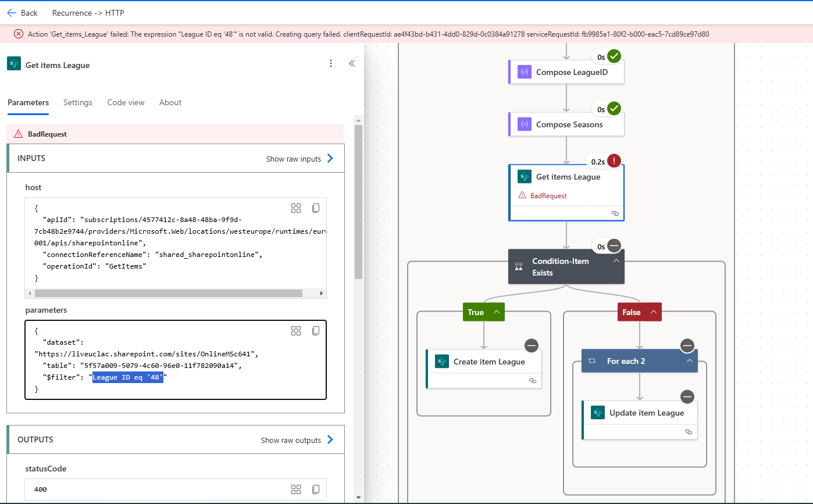Screen dimensions: 813x504
Task: Click the For each 2 loop icon
Action: 592,361
